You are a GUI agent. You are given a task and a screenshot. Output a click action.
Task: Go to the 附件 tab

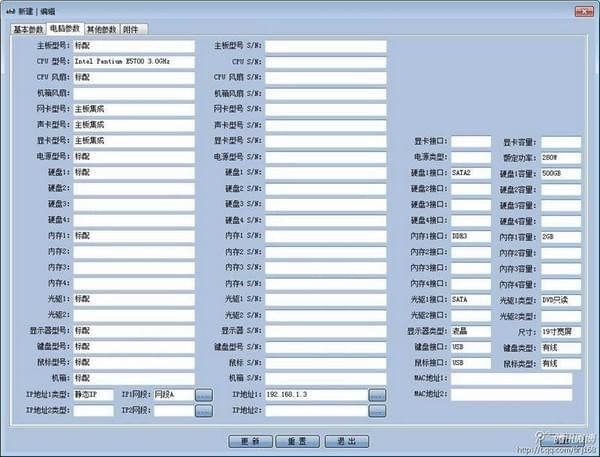click(x=134, y=29)
